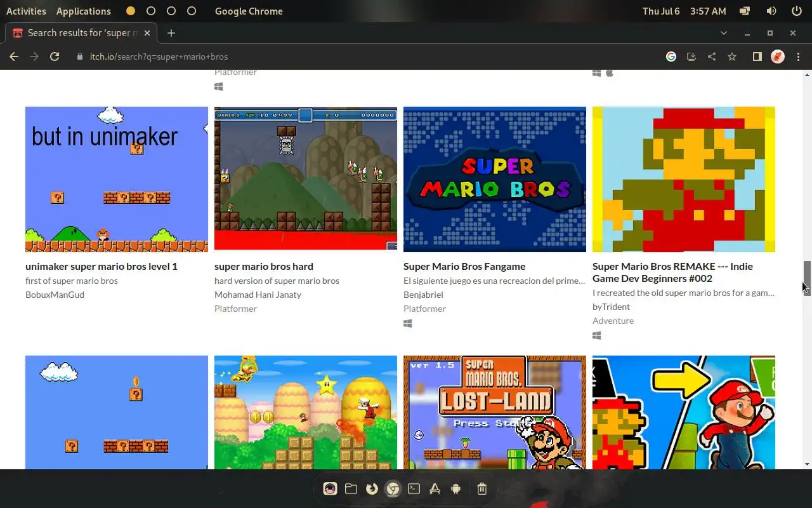Click Platformer genre under Fangame
812x508 pixels.
point(424,309)
